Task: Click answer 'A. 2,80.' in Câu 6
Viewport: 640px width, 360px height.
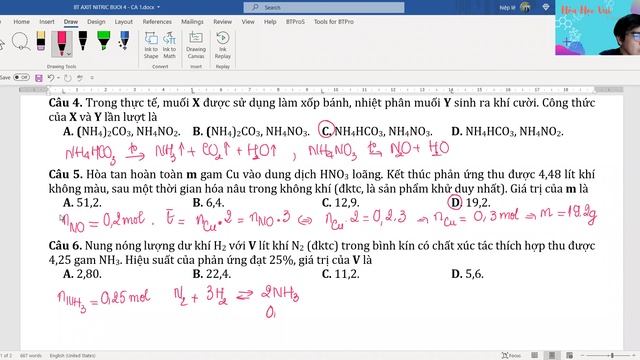Action: click(82, 274)
